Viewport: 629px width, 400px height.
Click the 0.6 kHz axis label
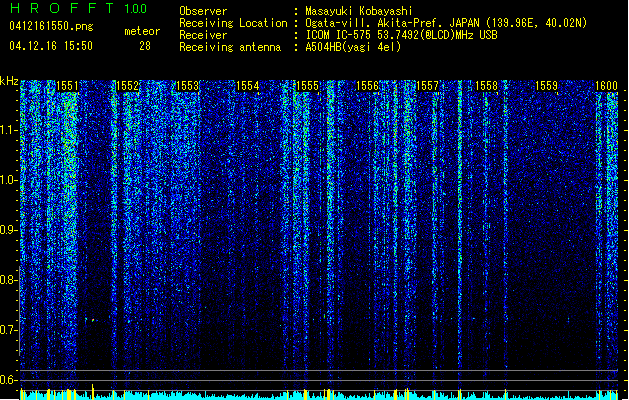coord(9,380)
